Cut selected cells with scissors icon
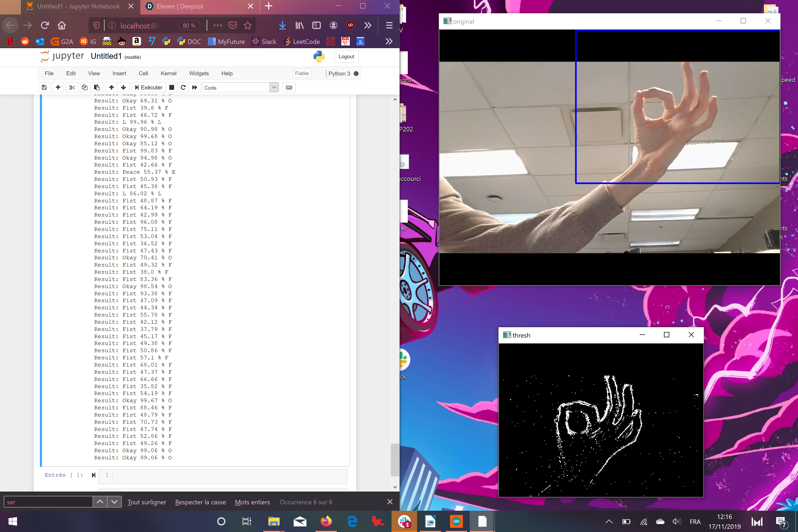The width and height of the screenshot is (798, 532). click(x=72, y=88)
